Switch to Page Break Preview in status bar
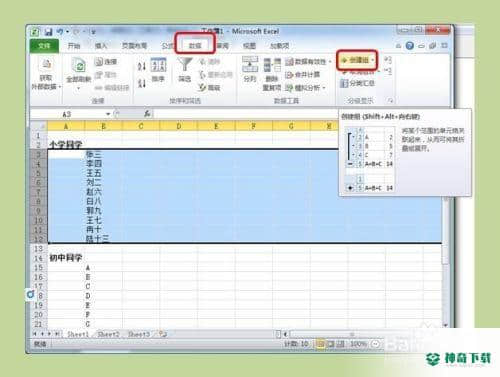500x377 pixels. point(340,344)
